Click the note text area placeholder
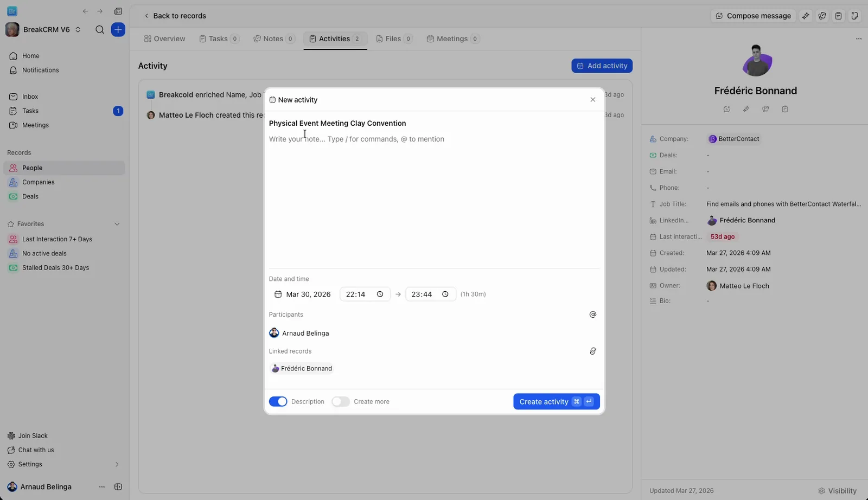The image size is (868, 500). click(x=356, y=139)
